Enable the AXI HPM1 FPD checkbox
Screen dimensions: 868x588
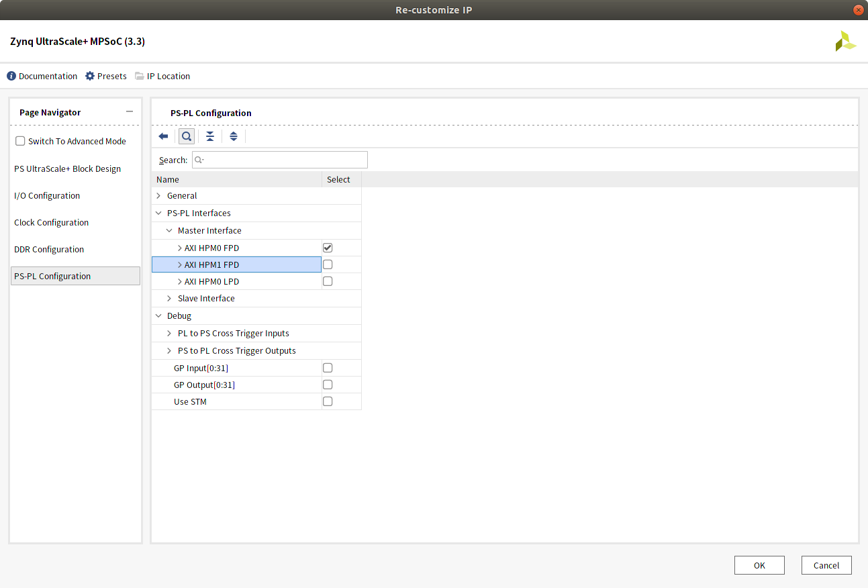coord(328,264)
